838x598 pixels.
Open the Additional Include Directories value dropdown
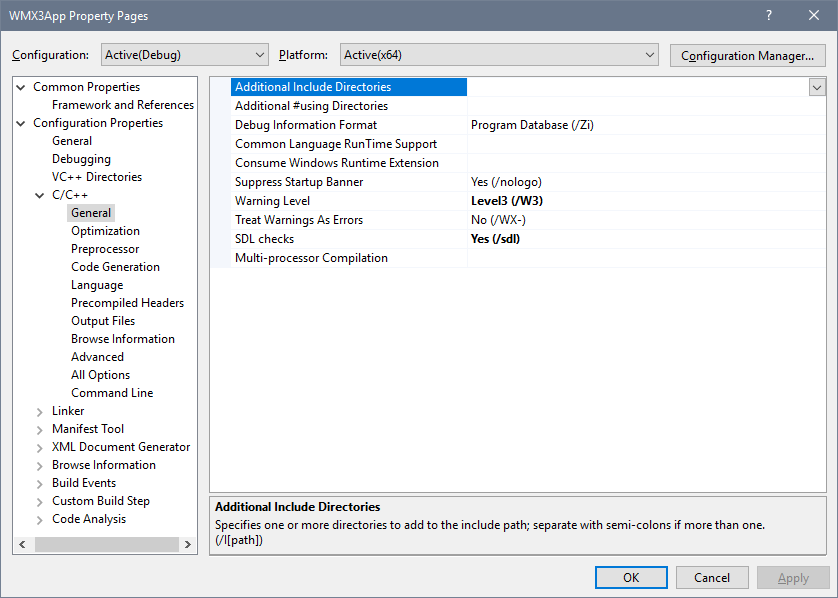pyautogui.click(x=817, y=87)
